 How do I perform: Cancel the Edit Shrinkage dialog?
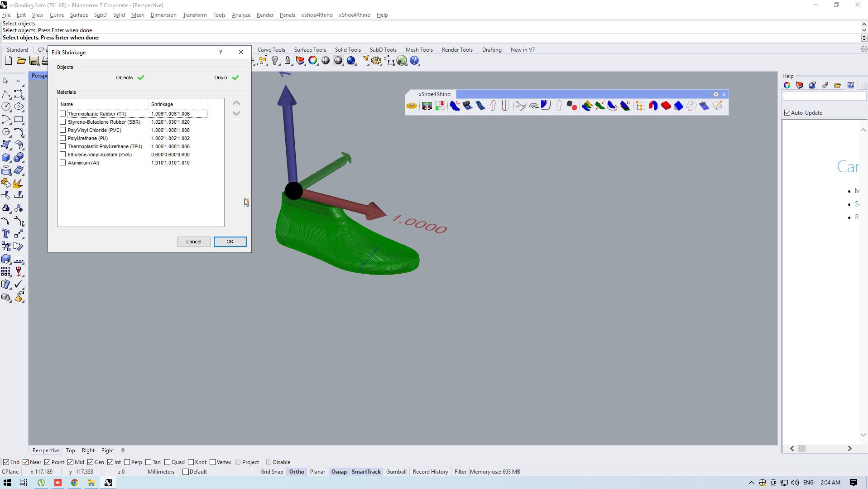(x=194, y=242)
